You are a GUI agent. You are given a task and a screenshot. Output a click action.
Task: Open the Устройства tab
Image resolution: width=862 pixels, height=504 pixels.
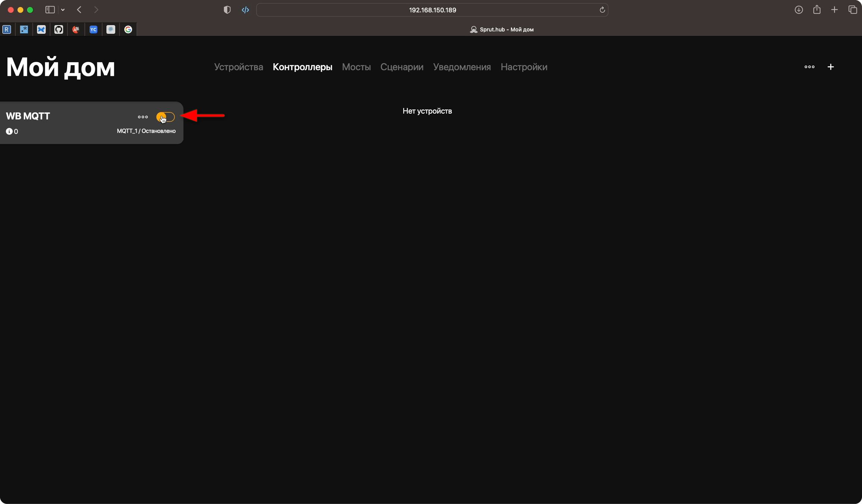239,67
